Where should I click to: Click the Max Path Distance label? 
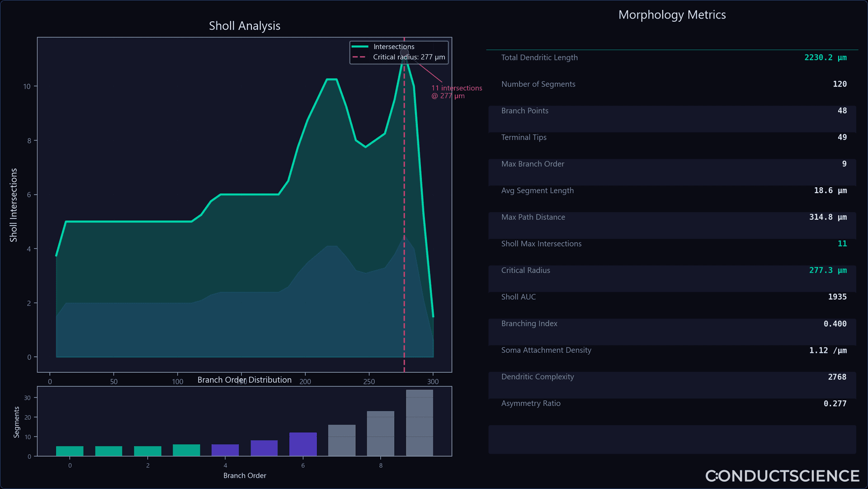tap(533, 218)
